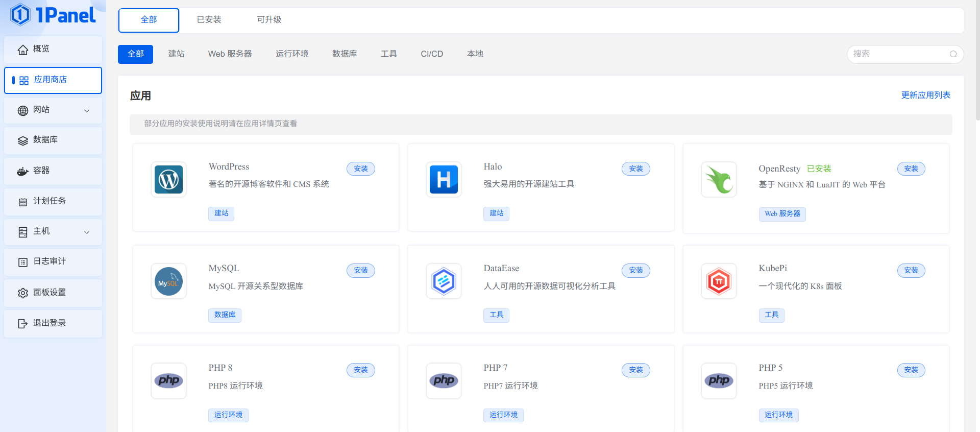Click the home icon beside 概览
Image resolution: width=980 pixels, height=432 pixels.
(23, 50)
